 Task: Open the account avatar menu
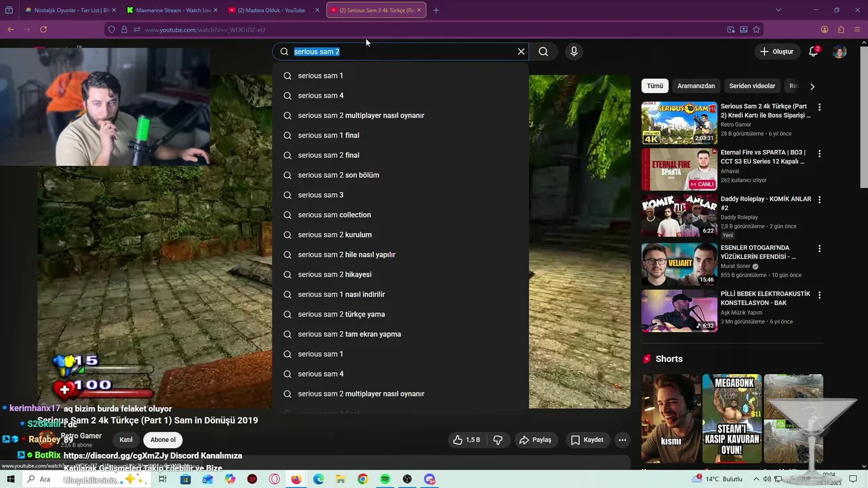(840, 52)
